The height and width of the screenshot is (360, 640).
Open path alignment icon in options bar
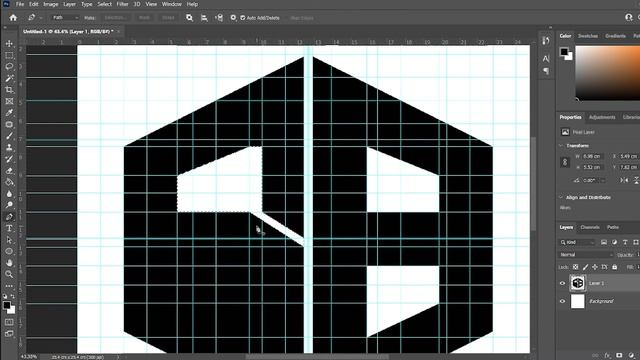pos(204,18)
